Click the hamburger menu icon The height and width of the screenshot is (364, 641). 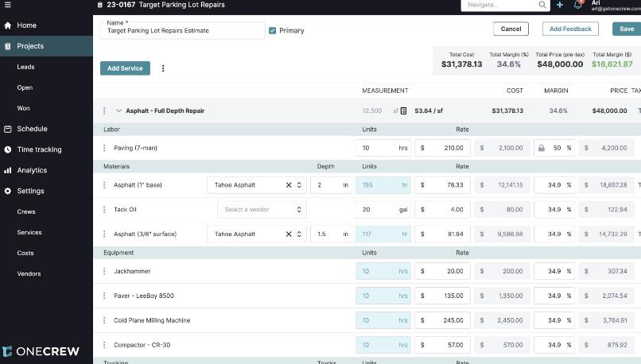click(x=7, y=5)
